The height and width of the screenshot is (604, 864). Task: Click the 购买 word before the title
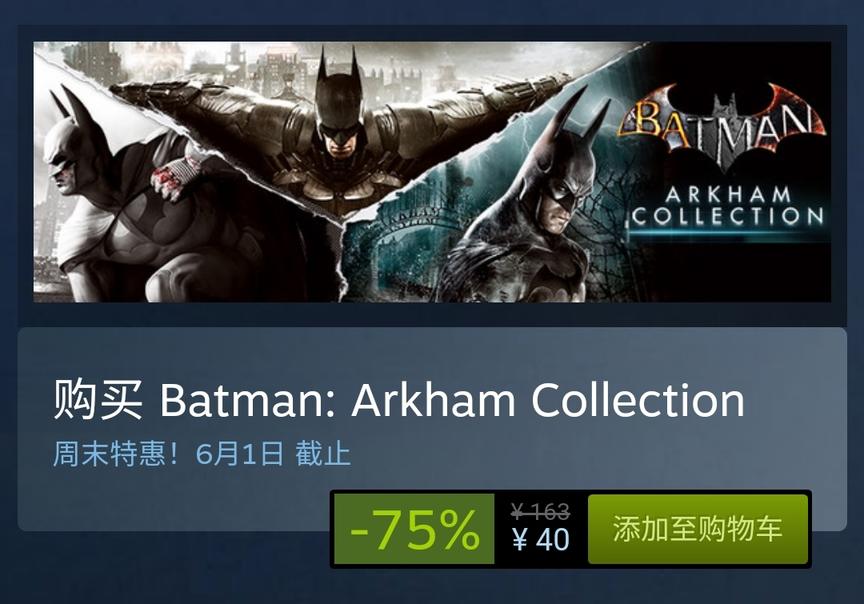98,400
